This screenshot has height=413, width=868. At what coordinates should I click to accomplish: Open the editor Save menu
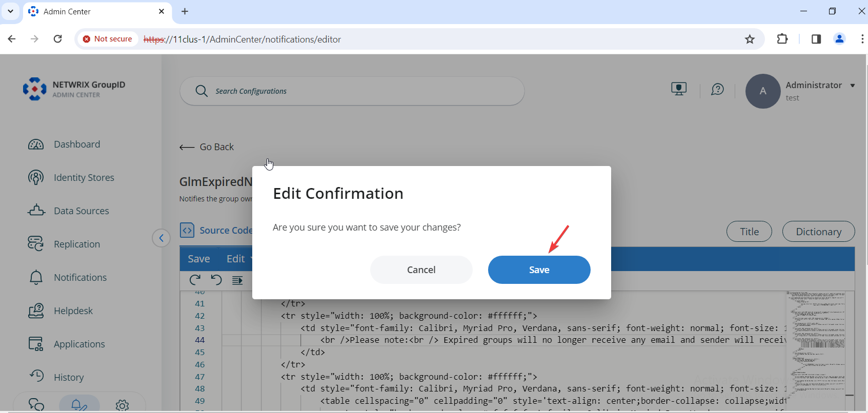coord(199,259)
